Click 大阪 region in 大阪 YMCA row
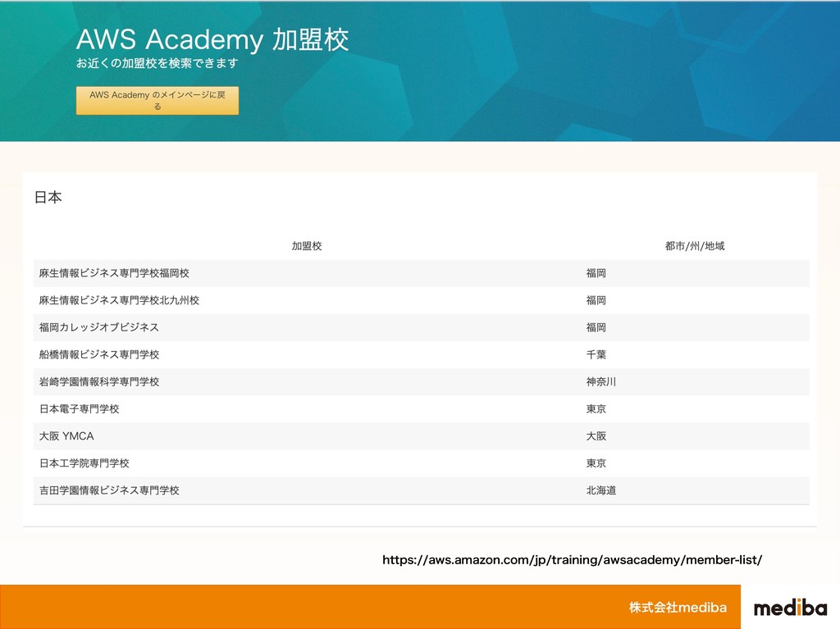Screen dimensions: 840x629 click(x=596, y=436)
